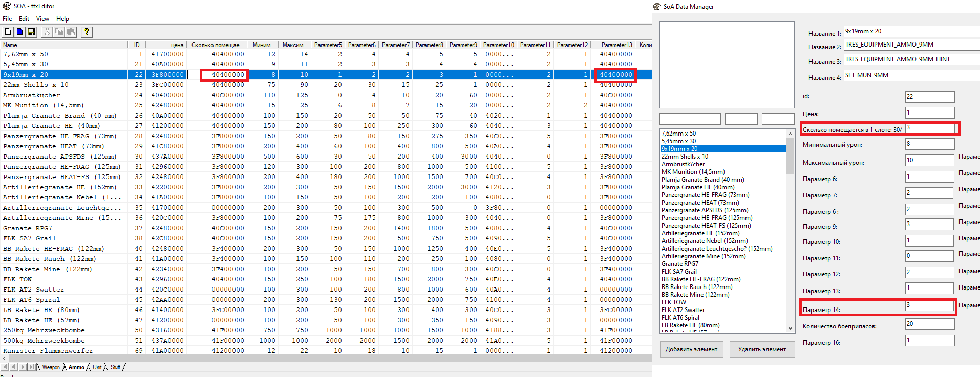Select '22mm Shells x 10' table row

click(326, 85)
